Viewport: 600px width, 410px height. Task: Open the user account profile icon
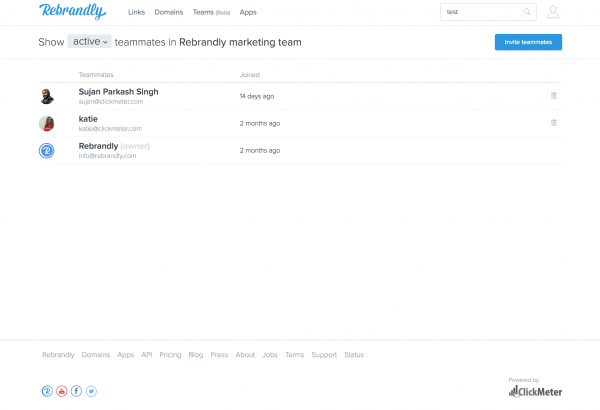(x=553, y=12)
